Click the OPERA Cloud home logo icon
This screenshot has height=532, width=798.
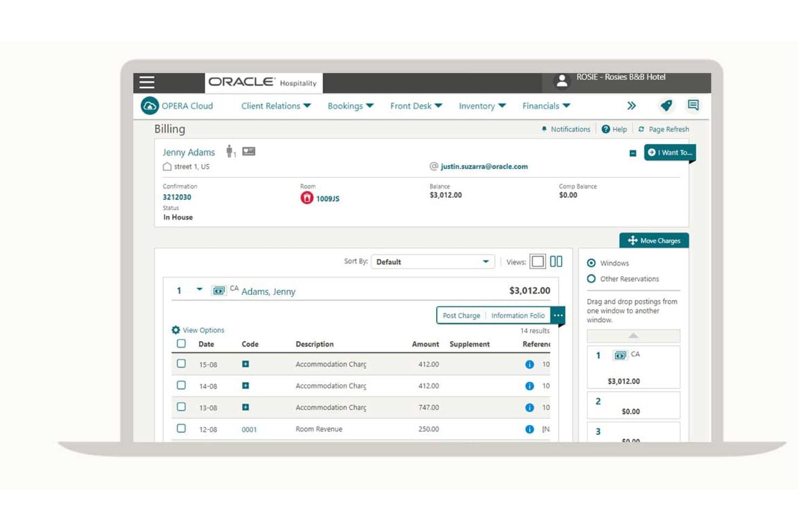pyautogui.click(x=149, y=106)
